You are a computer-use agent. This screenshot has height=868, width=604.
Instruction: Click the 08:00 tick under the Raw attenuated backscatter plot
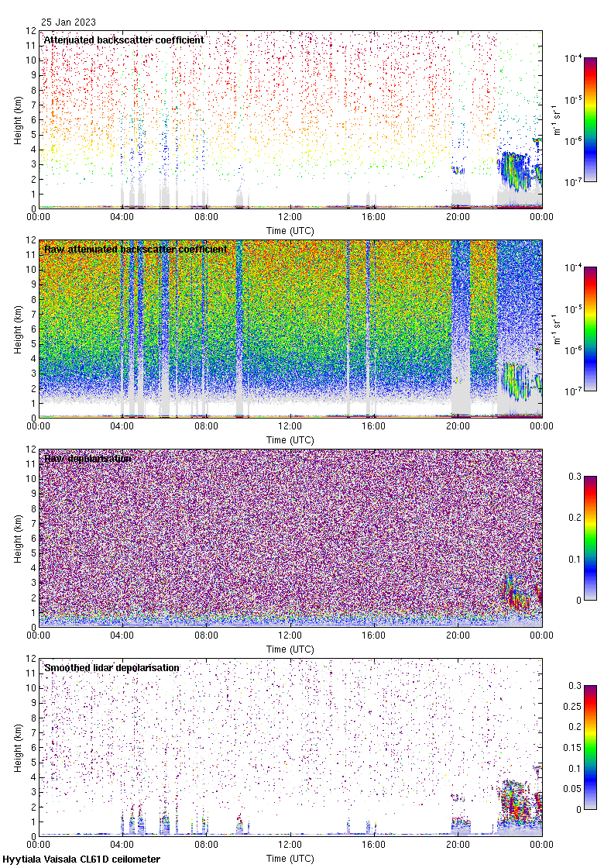[206, 426]
